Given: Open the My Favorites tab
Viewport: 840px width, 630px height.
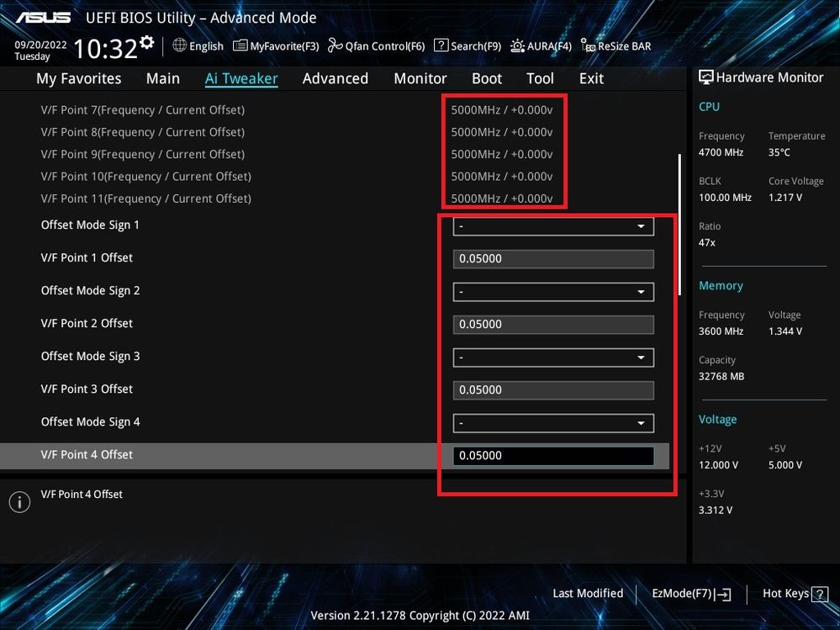Looking at the screenshot, I should [x=79, y=79].
